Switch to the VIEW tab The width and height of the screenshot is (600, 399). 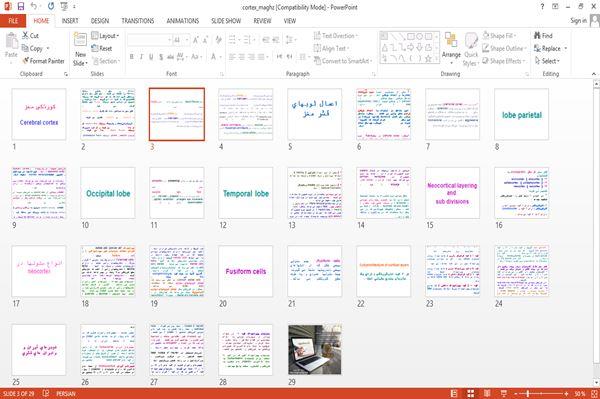click(x=290, y=21)
